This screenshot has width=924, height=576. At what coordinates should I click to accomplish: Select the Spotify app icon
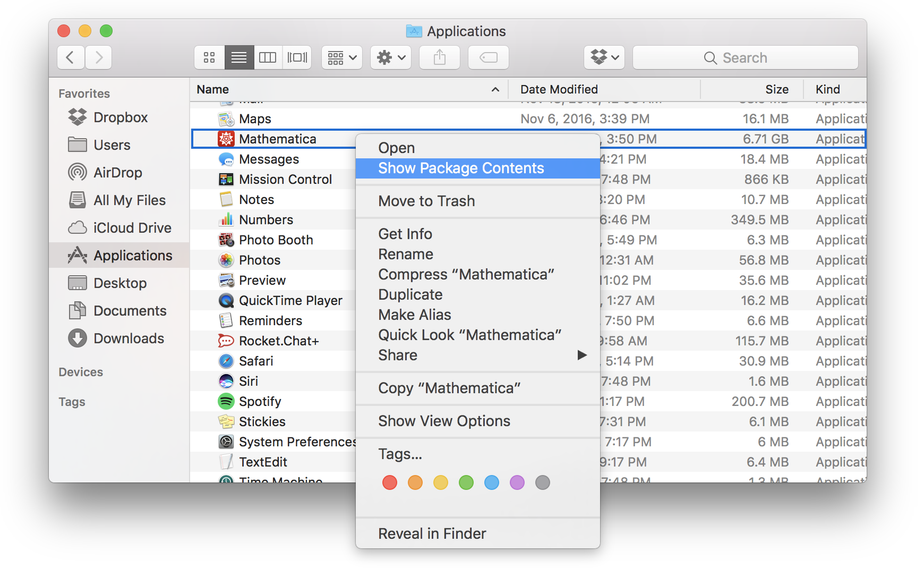point(226,401)
